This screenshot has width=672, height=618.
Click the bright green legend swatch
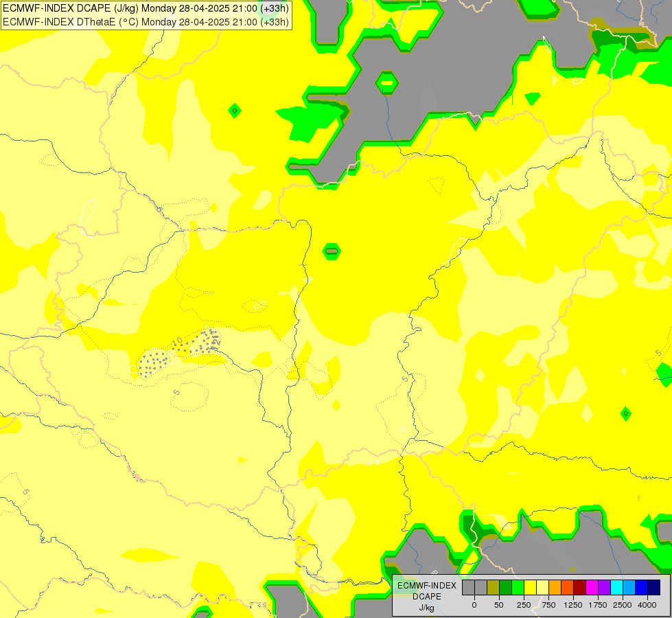518,588
